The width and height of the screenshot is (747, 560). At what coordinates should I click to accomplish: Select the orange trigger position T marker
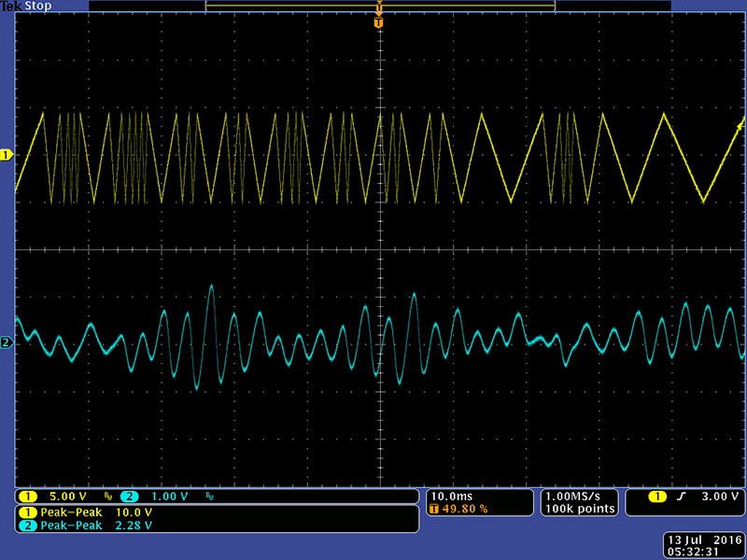[378, 22]
